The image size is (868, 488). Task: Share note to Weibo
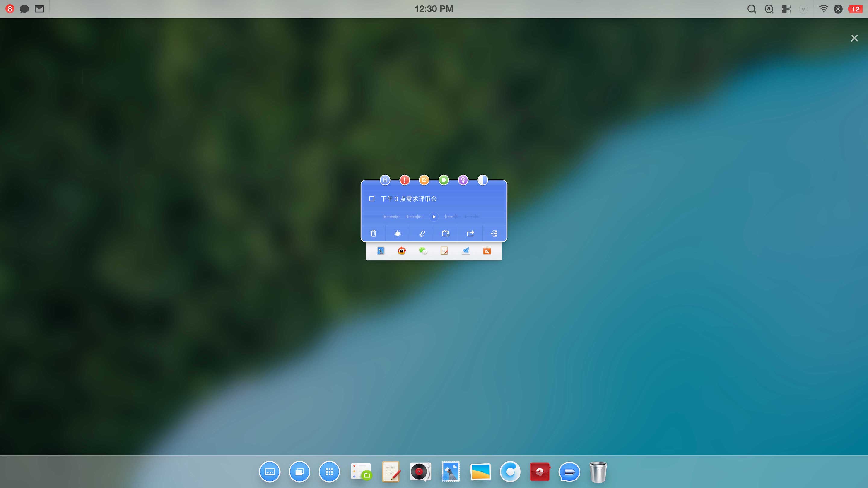click(402, 251)
